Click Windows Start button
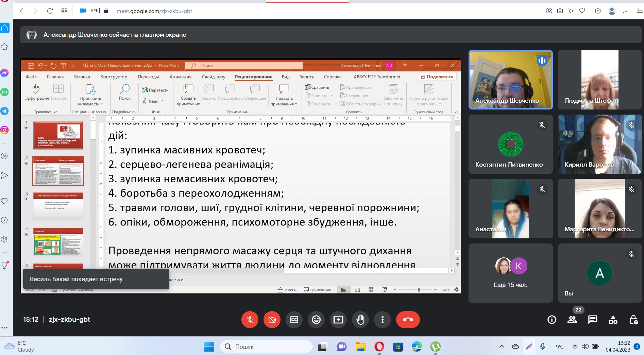The width and height of the screenshot is (644, 355). [x=209, y=346]
